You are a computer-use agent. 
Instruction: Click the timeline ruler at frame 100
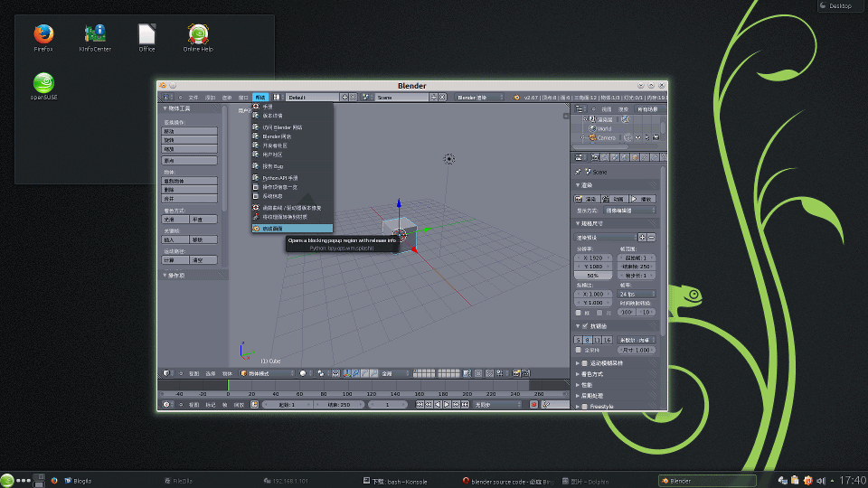coord(347,394)
